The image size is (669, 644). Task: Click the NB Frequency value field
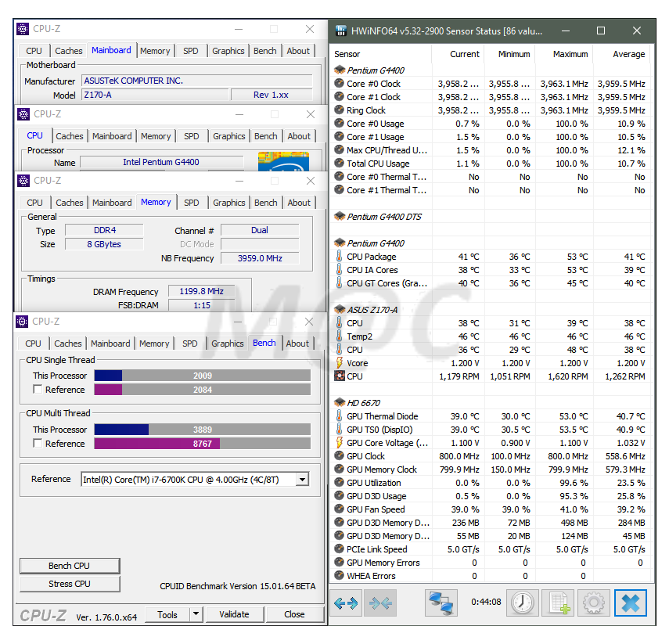[x=260, y=257]
